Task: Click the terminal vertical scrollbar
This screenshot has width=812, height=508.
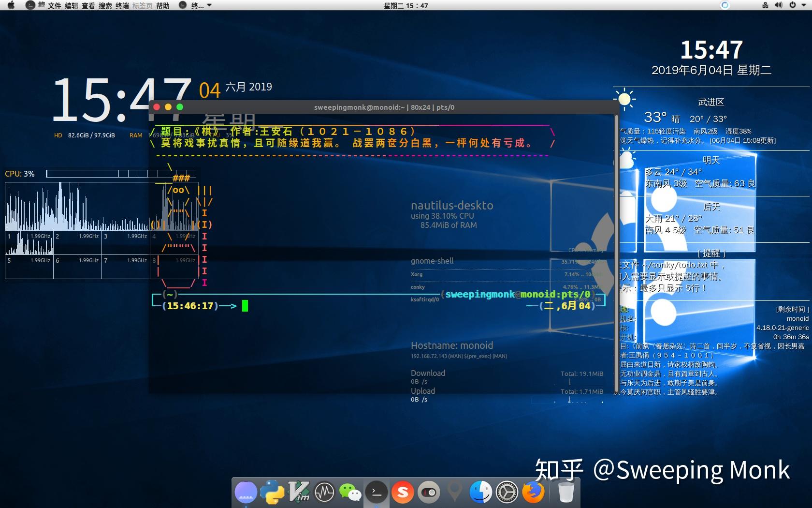Action: tap(616, 253)
